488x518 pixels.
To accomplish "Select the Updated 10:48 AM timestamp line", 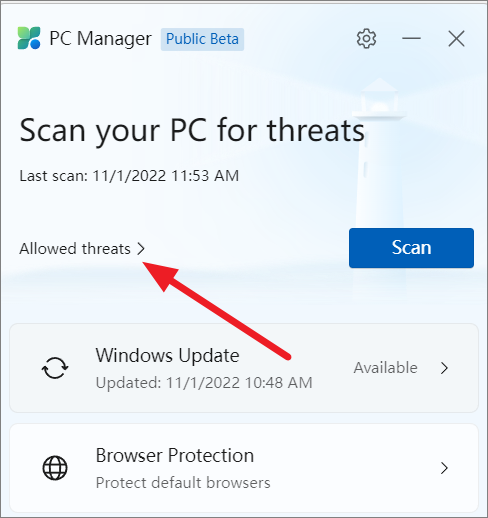I will [x=204, y=383].
